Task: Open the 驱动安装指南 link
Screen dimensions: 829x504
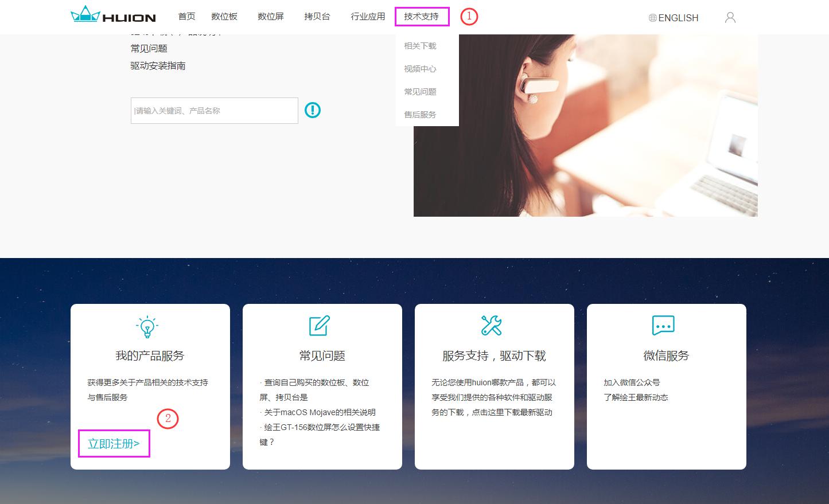Action: 158,66
